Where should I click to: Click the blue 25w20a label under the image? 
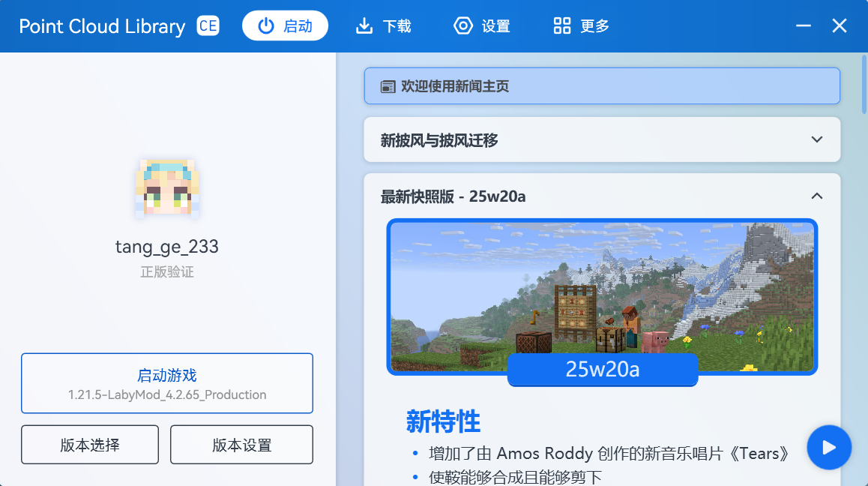coord(603,369)
